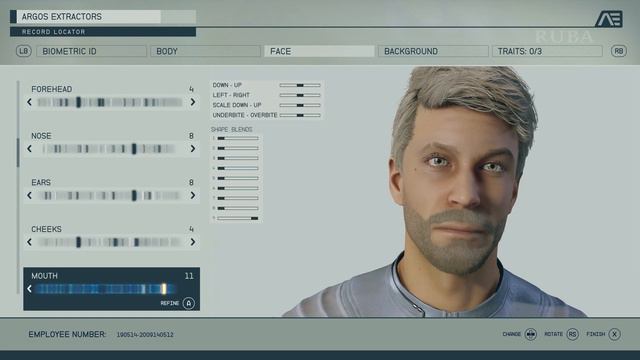Go to the Traits: 0/3 tab

[547, 51]
